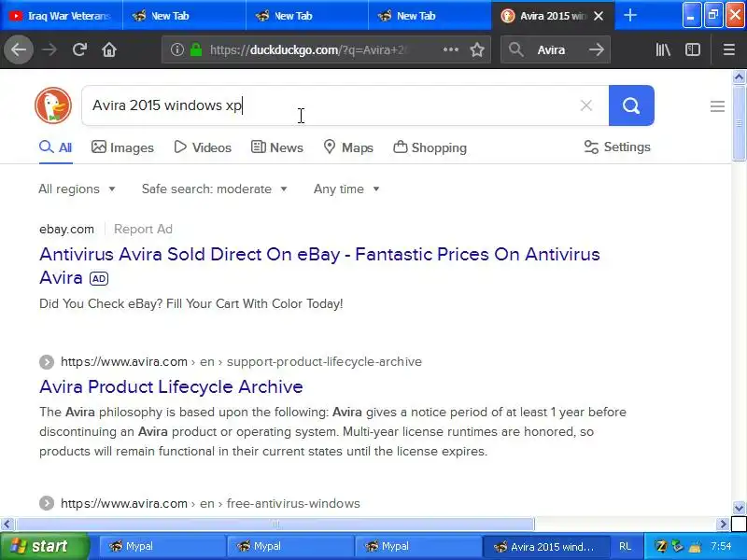Viewport: 747px width, 560px height.
Task: Submit browser search box with arrow
Action: (x=596, y=49)
